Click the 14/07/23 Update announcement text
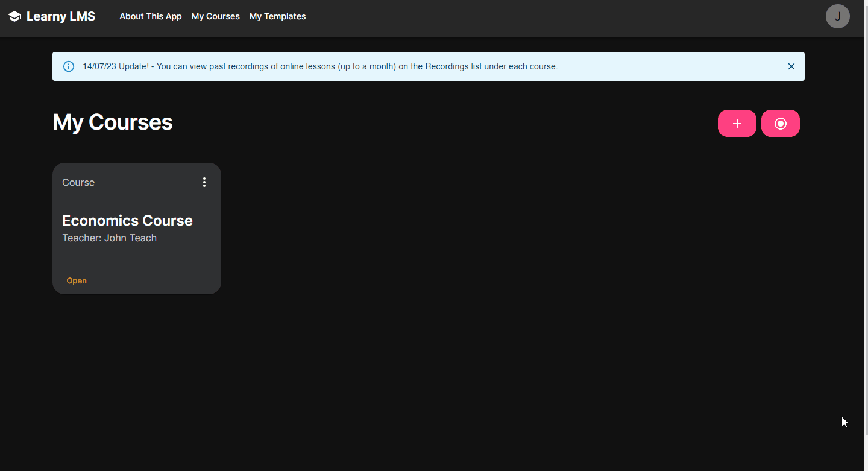Screen dimensions: 868x471 [x=319, y=66]
